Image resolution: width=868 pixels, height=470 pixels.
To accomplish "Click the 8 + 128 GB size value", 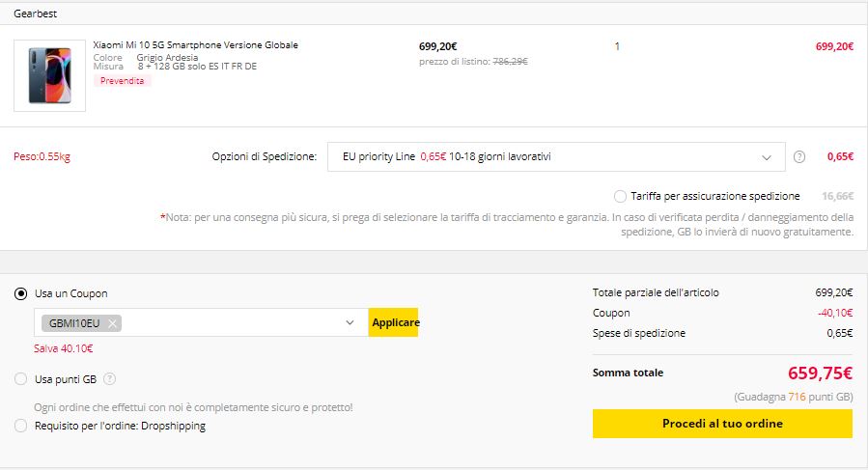I will 197,67.
